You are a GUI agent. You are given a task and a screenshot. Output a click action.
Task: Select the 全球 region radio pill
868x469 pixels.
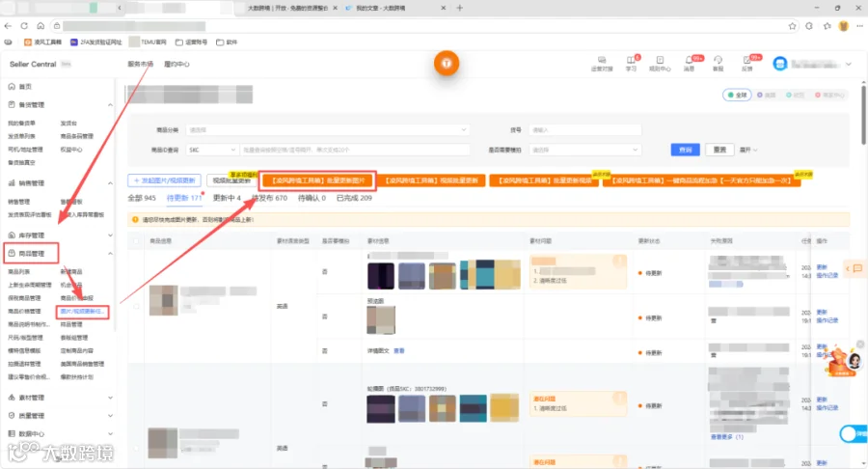[x=737, y=96]
